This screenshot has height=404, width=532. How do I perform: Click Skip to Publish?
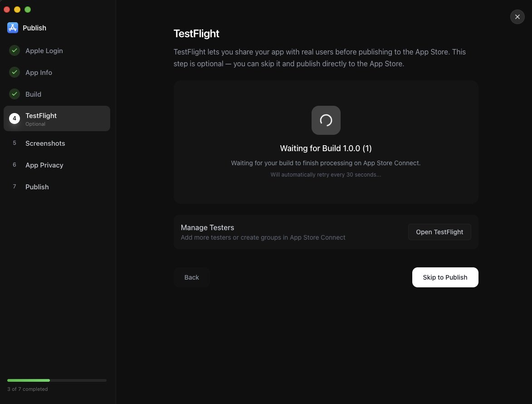point(445,277)
